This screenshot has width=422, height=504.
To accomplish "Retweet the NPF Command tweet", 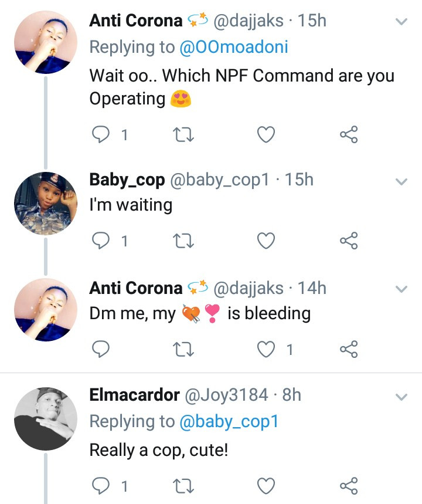I will 184,136.
